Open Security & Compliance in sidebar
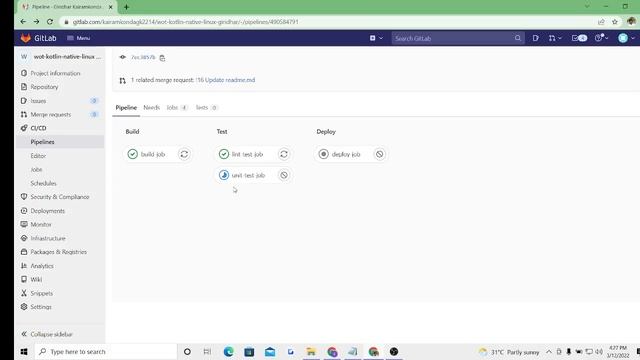 pyautogui.click(x=60, y=197)
